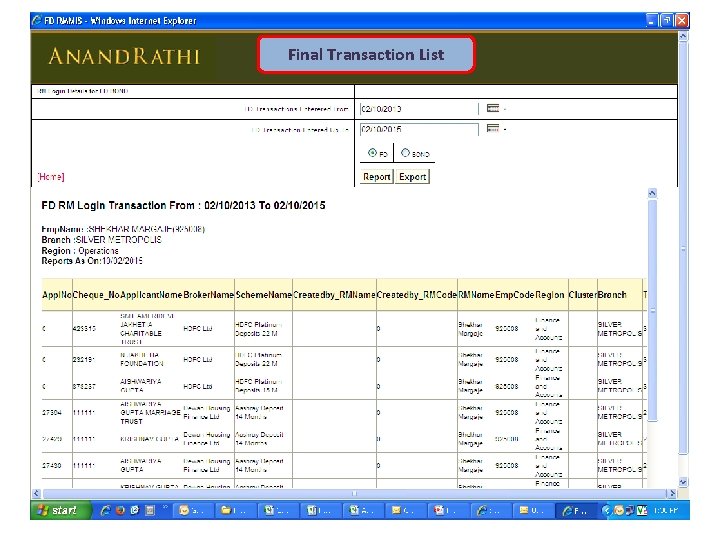
Task: Click the Cluster column header
Action: 583,295
